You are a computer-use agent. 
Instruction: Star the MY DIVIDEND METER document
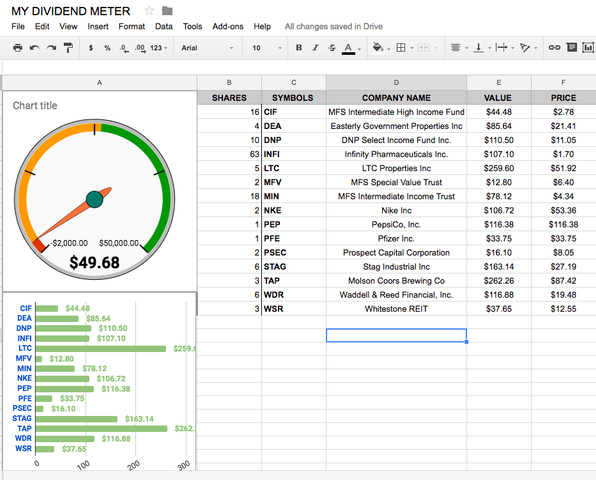tap(149, 11)
